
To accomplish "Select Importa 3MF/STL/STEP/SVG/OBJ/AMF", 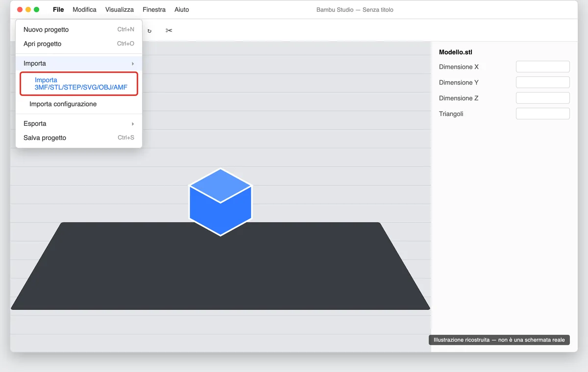I will pos(79,84).
